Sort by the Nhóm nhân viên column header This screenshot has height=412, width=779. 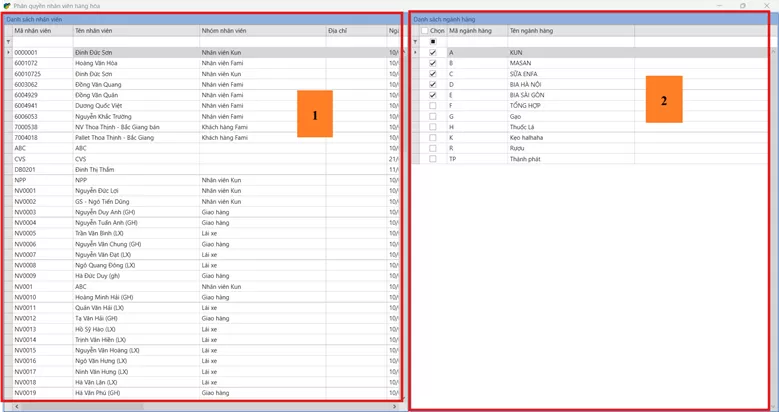pyautogui.click(x=262, y=31)
